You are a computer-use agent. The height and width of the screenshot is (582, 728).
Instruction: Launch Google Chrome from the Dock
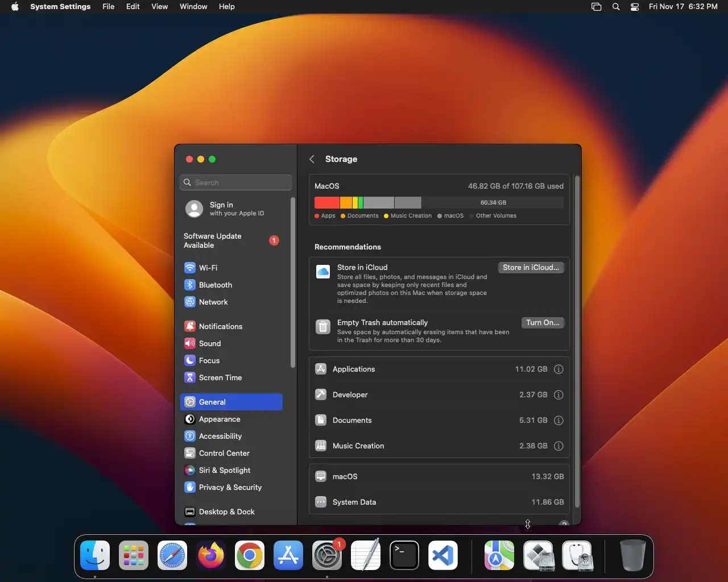coord(250,555)
